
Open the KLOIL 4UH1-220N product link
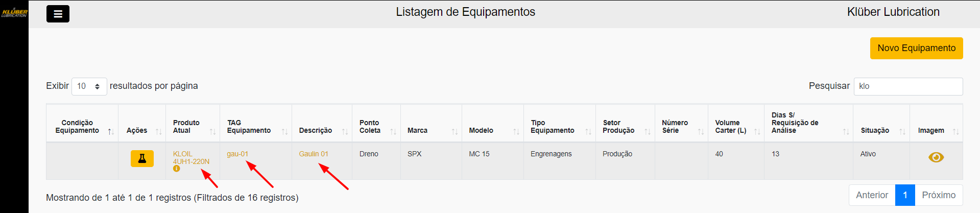[190, 157]
